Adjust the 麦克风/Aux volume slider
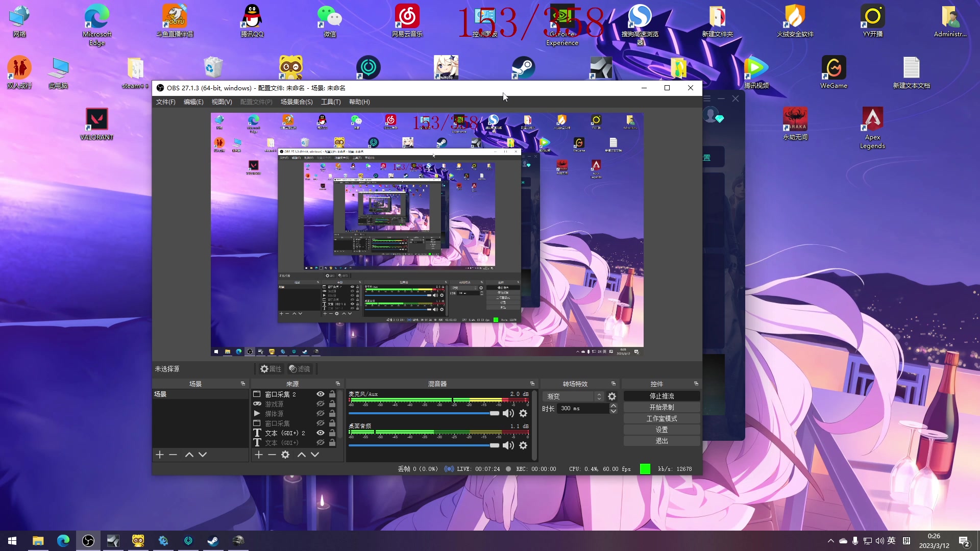This screenshot has width=980, height=551. coord(494,413)
